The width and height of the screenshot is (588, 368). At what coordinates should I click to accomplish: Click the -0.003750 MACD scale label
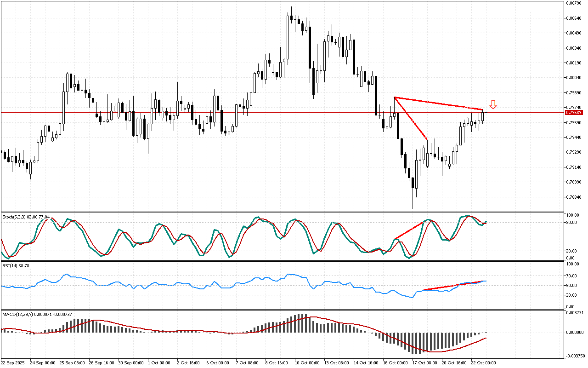(574, 356)
